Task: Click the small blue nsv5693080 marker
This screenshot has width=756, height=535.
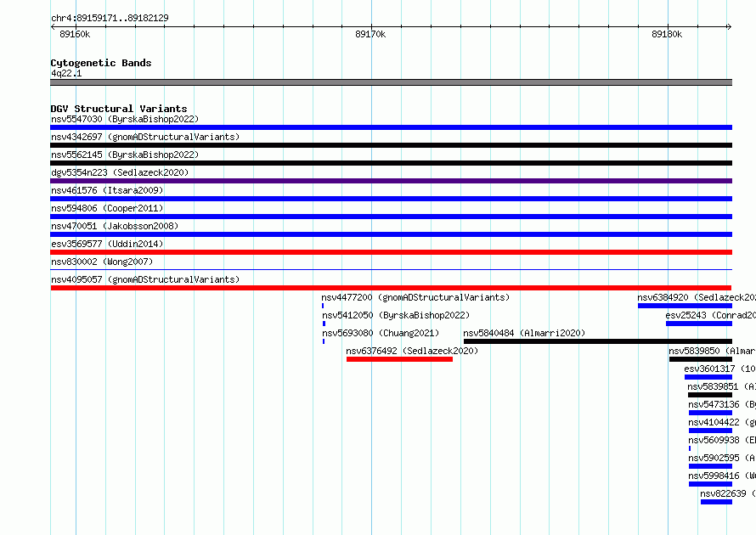Action: [324, 341]
